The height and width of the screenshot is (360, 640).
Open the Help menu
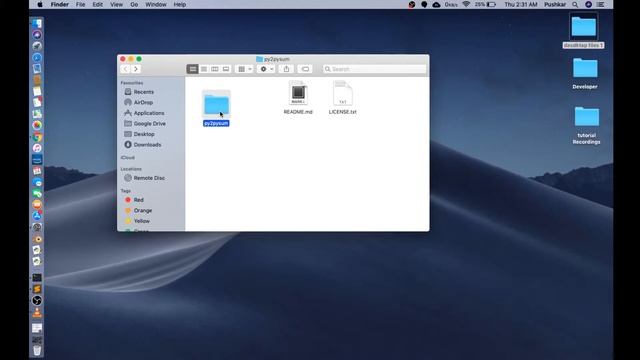[x=180, y=4]
